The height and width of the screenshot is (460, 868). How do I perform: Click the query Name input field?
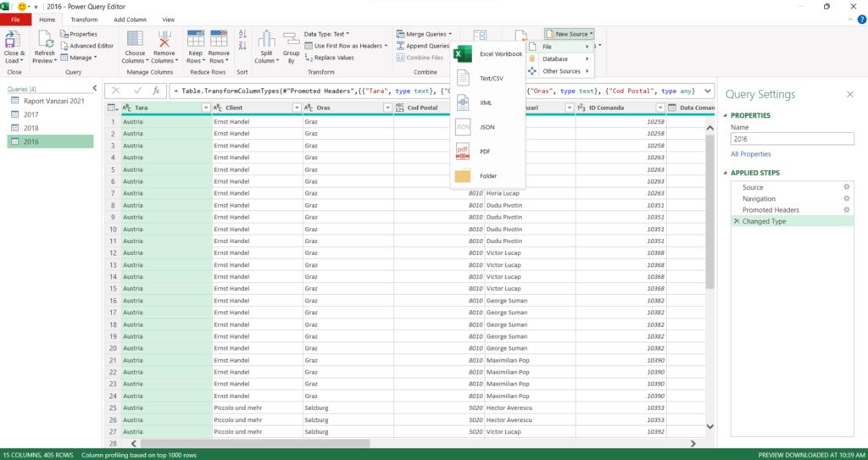pyautogui.click(x=793, y=139)
